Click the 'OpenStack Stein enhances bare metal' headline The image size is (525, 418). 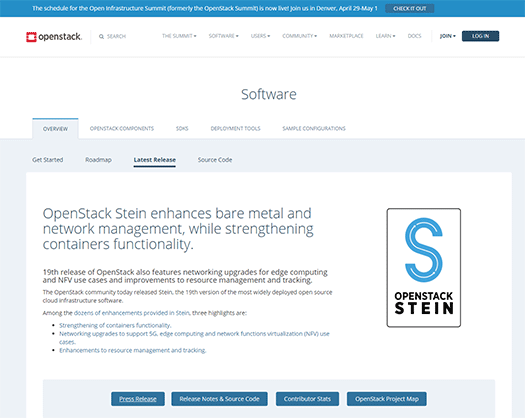(178, 229)
